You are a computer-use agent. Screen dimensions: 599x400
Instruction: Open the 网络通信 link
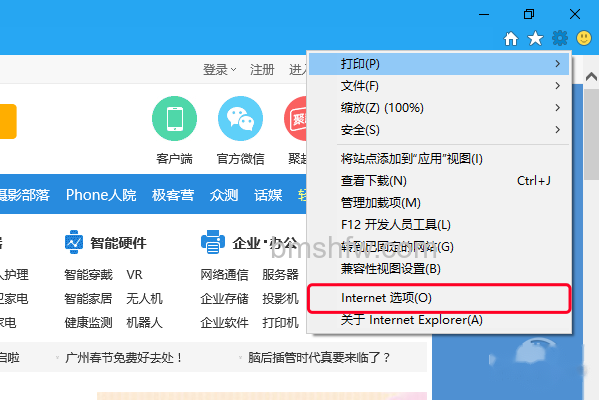pyautogui.click(x=224, y=275)
